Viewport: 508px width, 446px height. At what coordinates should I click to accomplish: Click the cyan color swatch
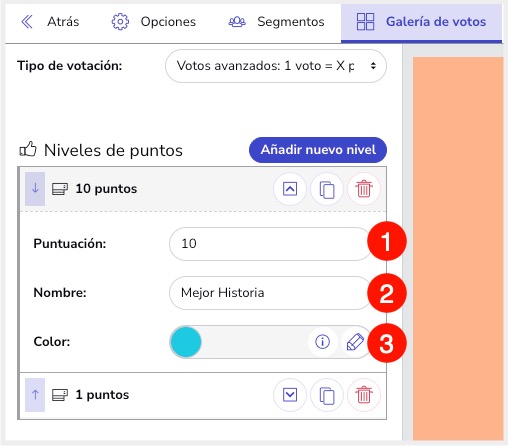(186, 342)
